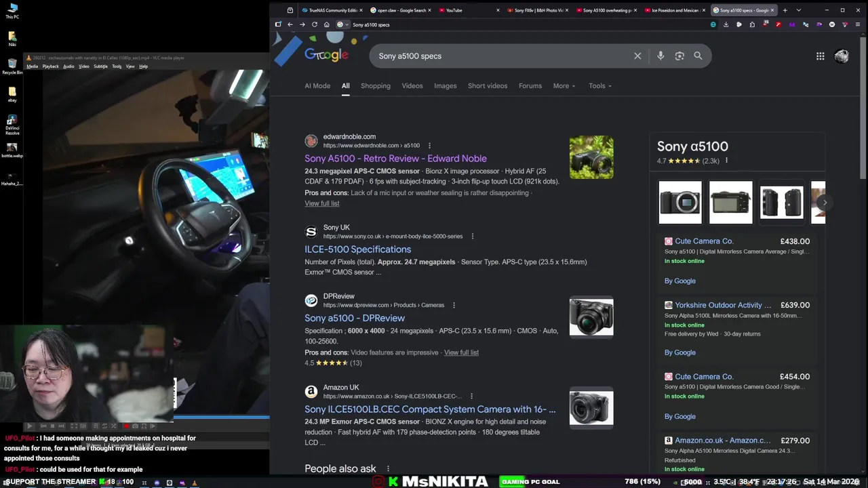Toggle VLC loop mode
Viewport: 868px width, 488px height.
[104, 426]
